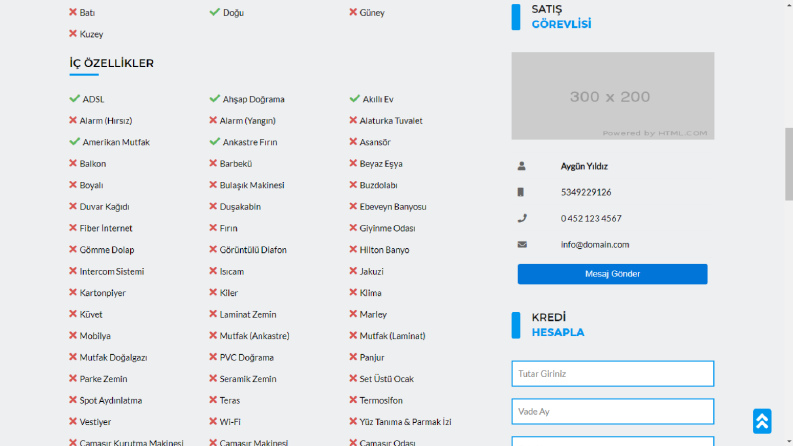This screenshot has height=446, width=793.
Task: Click the red X icon beside Alarm (Hırsız)
Action: pos(73,120)
